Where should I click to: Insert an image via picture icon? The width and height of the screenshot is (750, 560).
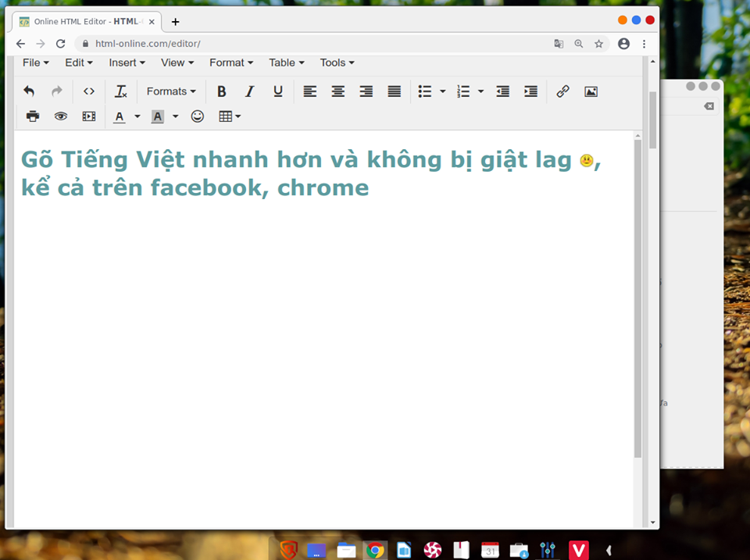591,91
